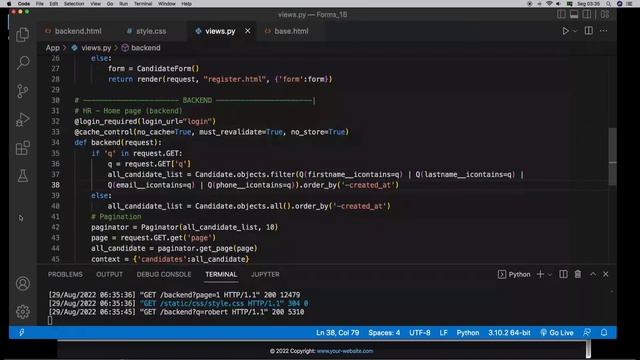This screenshot has height=360, width=640.
Task: Open Spotlight search in macOS menu bar
Action: click(x=608, y=4)
